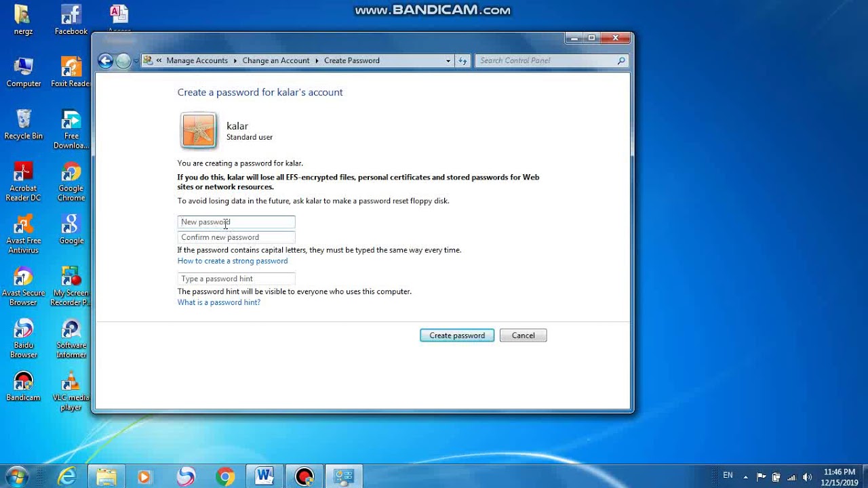Click kalar's starfish account picture
The height and width of the screenshot is (488, 868).
coord(199,130)
